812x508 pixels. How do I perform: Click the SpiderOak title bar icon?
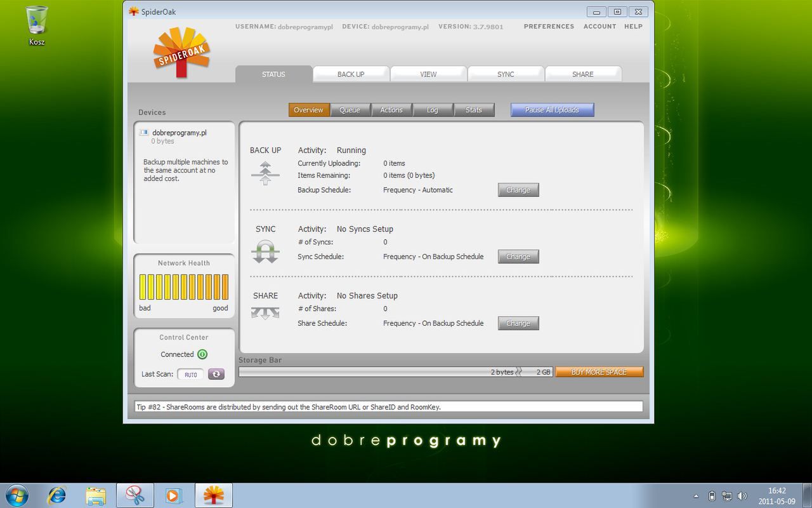pyautogui.click(x=134, y=11)
